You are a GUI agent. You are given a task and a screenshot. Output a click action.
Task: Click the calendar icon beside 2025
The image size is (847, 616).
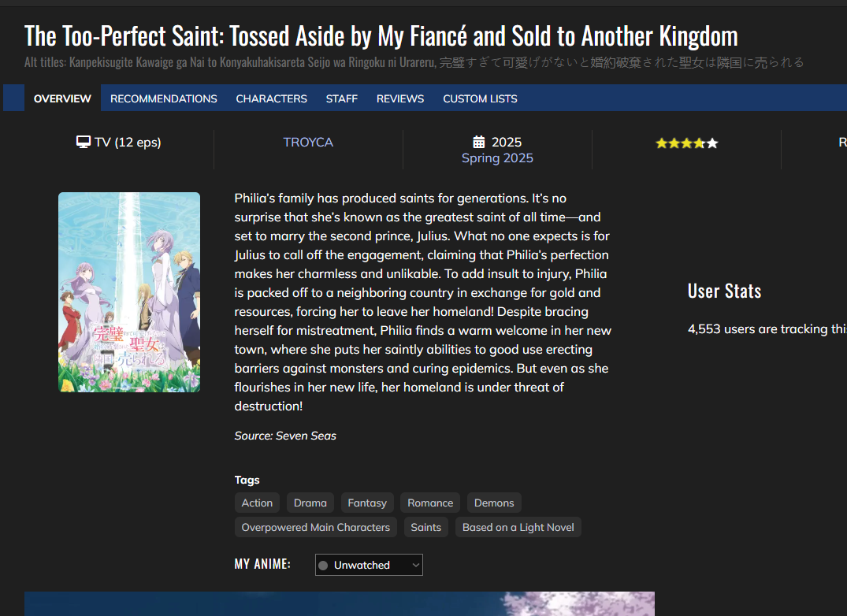click(478, 142)
